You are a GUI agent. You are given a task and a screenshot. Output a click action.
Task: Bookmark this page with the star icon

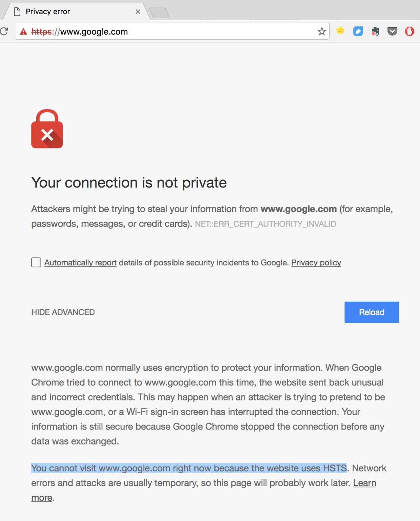321,31
